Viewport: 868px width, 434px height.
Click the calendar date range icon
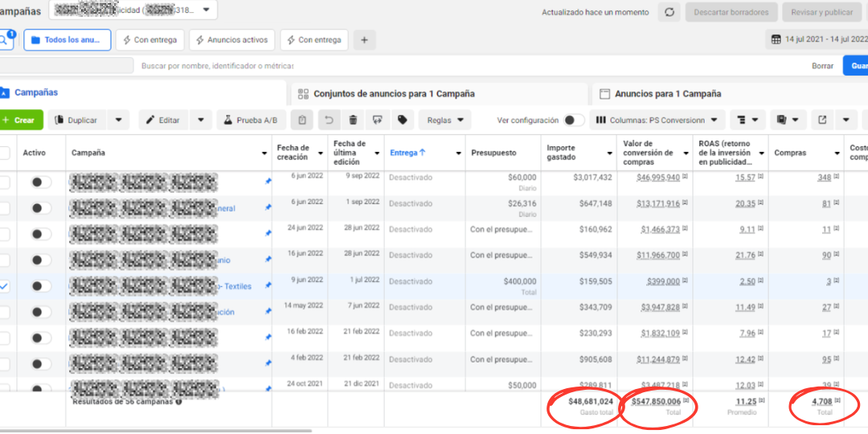click(776, 39)
